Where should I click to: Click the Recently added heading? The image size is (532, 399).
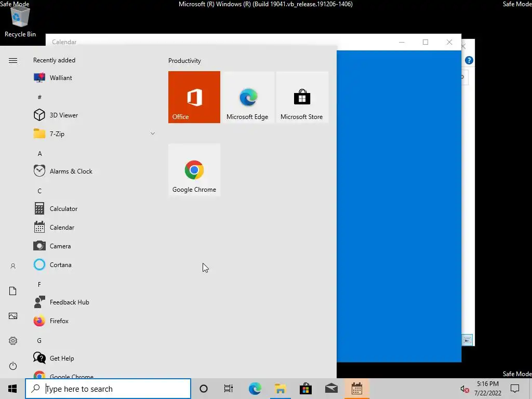click(x=54, y=60)
